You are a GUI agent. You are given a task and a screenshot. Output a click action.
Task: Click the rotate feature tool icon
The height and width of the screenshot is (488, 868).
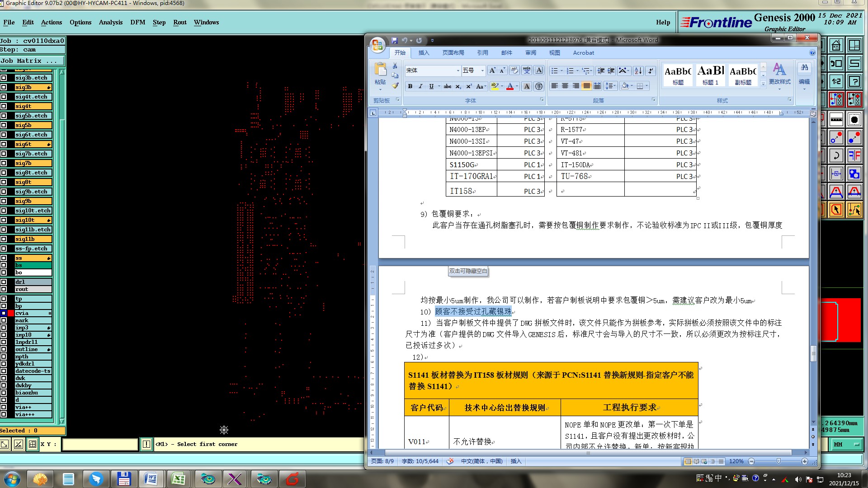(836, 156)
